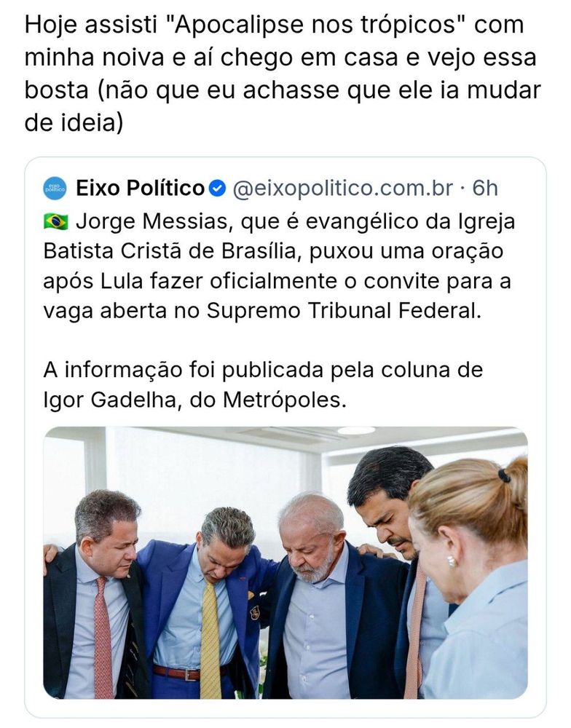Image resolution: width=571 pixels, height=728 pixels.
Task: Select the main post text starting 'Hoje assisti'
Action: (x=283, y=74)
